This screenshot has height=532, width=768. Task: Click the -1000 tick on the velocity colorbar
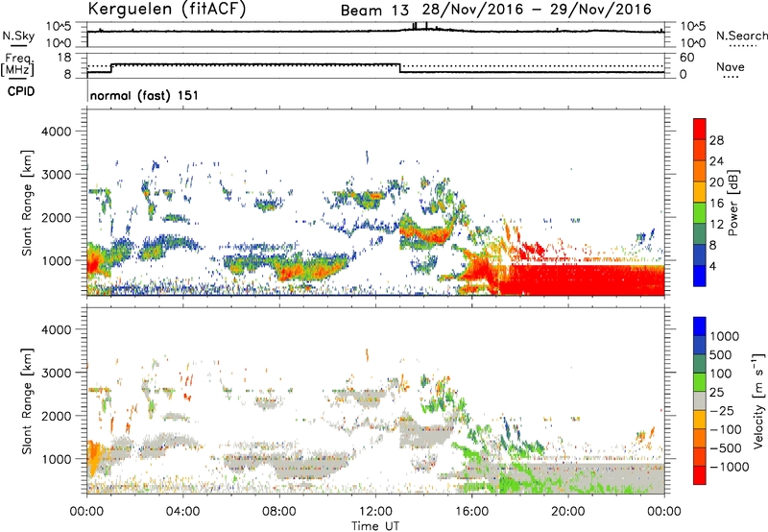(730, 467)
